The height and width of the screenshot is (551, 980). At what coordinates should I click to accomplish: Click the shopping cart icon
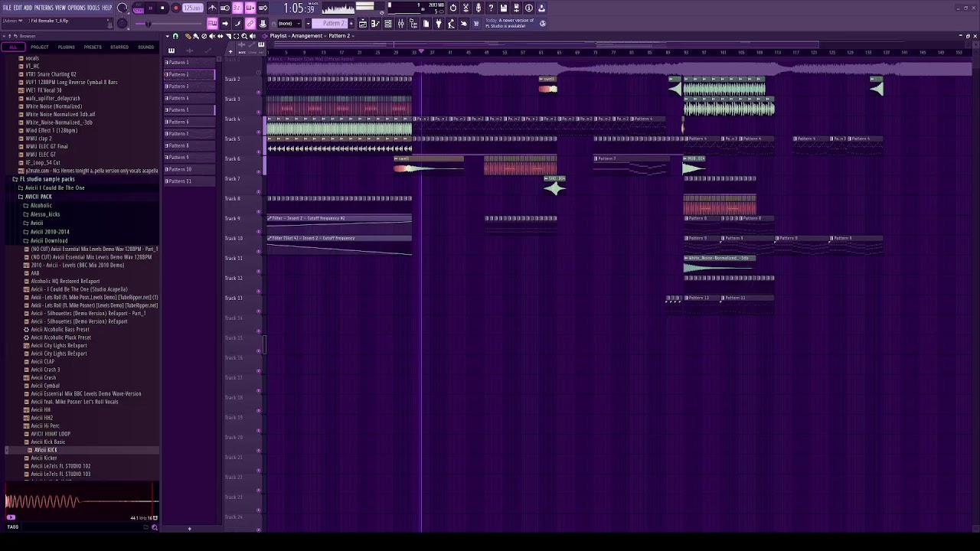click(476, 24)
